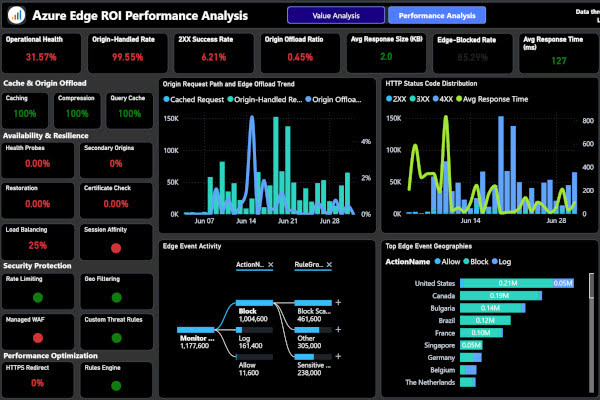Click the red Managed WAF status dot
The width and height of the screenshot is (600, 400).
38,338
